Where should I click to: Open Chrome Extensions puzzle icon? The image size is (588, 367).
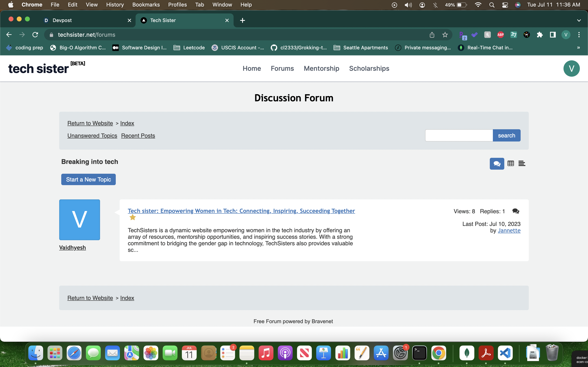[x=540, y=35]
